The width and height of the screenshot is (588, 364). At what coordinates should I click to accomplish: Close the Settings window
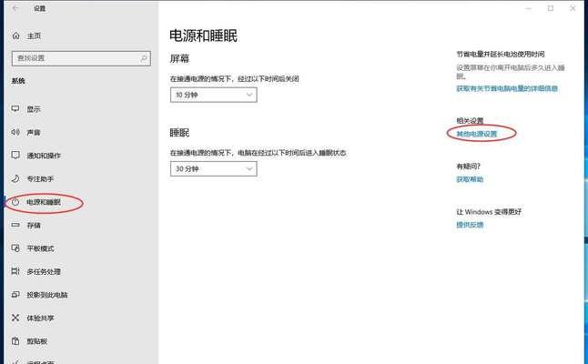click(573, 8)
